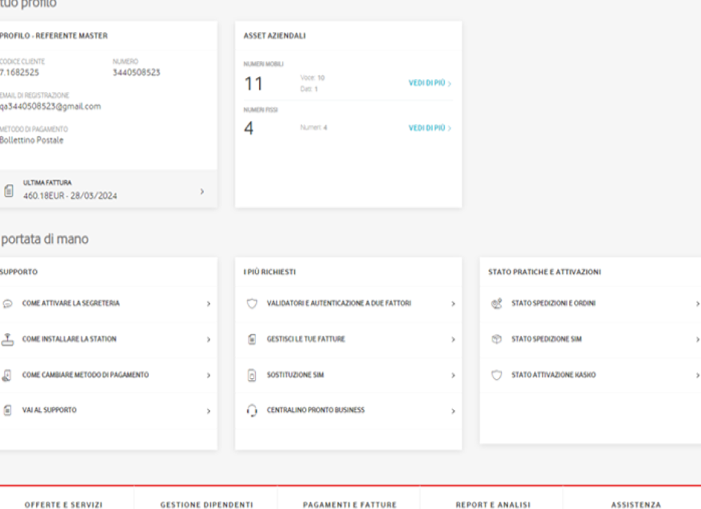Expand the Come installare la Station chevron

pyautogui.click(x=208, y=340)
